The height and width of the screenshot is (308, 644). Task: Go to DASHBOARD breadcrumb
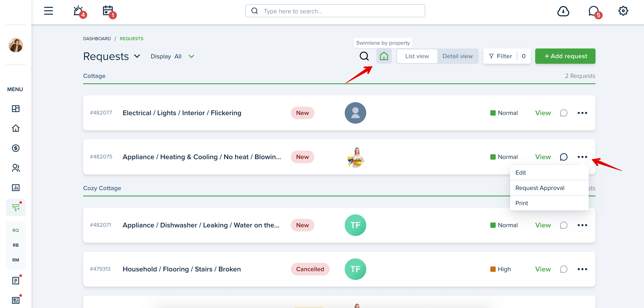(97, 39)
